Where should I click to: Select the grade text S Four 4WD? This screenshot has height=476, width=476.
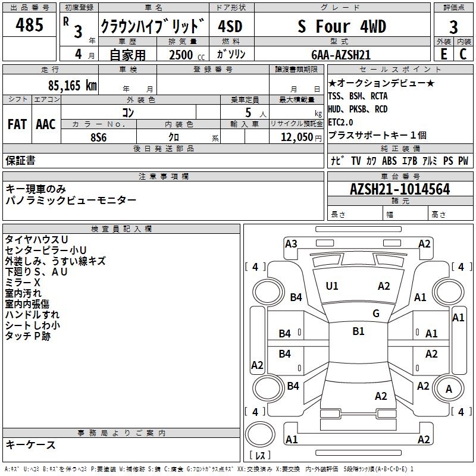tap(341, 27)
